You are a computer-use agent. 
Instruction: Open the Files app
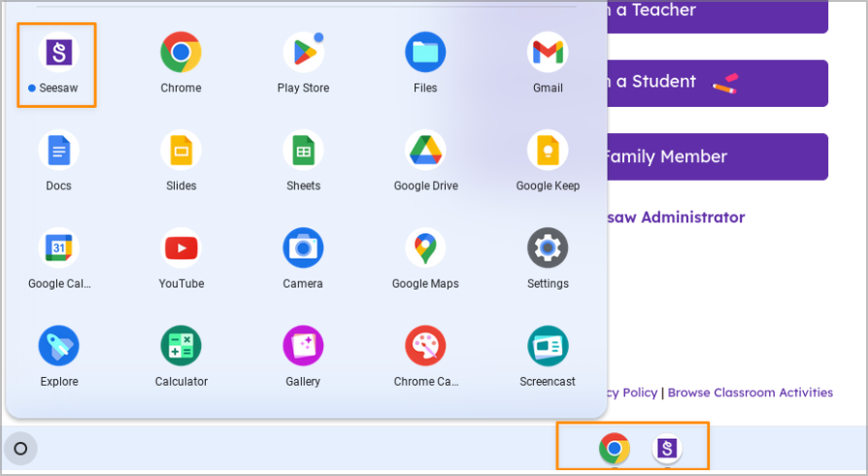point(425,52)
